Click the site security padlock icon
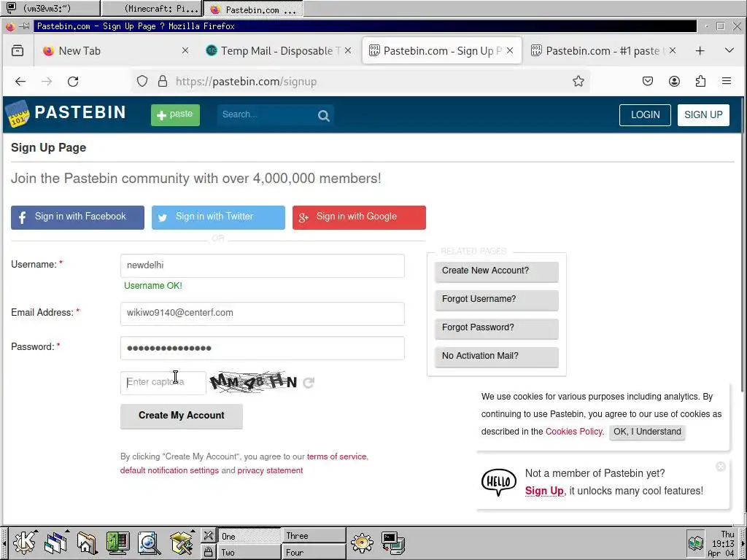 point(163,82)
